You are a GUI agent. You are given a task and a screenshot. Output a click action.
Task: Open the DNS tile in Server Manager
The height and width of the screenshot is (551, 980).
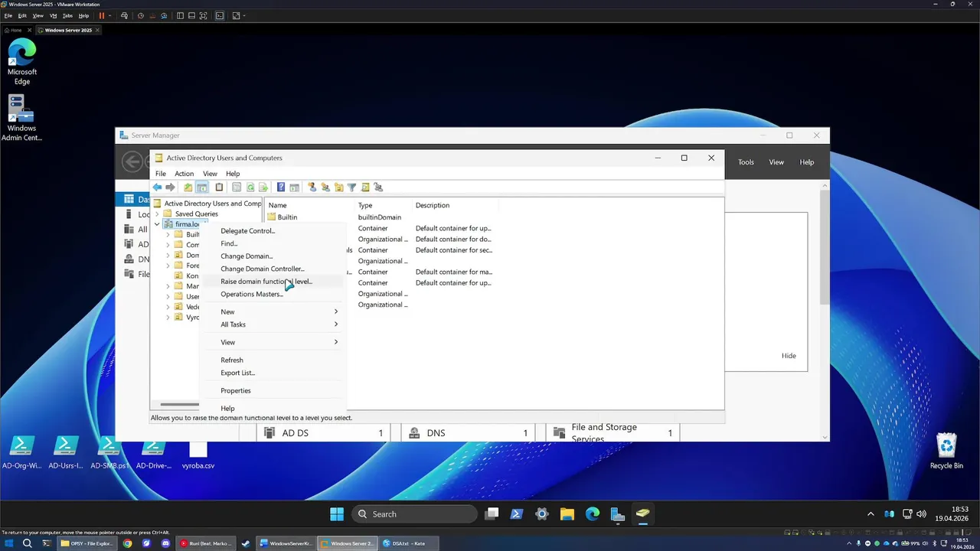[469, 433]
